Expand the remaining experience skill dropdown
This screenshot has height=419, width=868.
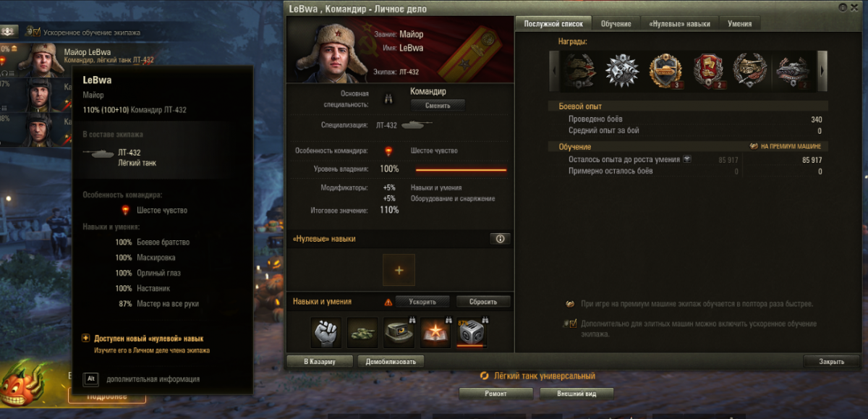pos(687,159)
